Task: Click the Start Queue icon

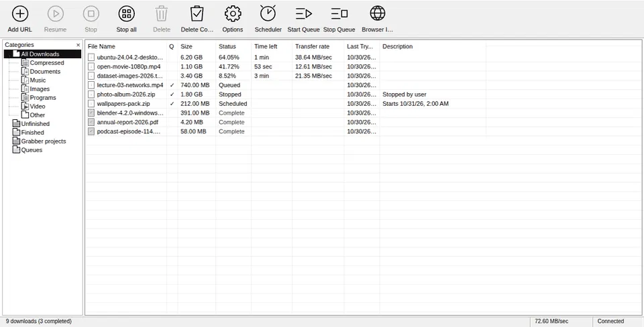Action: click(x=303, y=14)
